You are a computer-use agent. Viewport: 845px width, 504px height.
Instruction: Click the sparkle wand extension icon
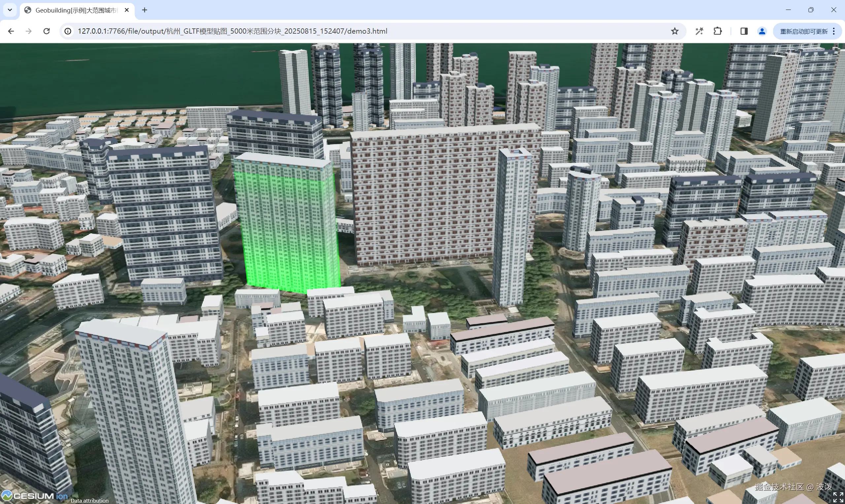(x=699, y=31)
